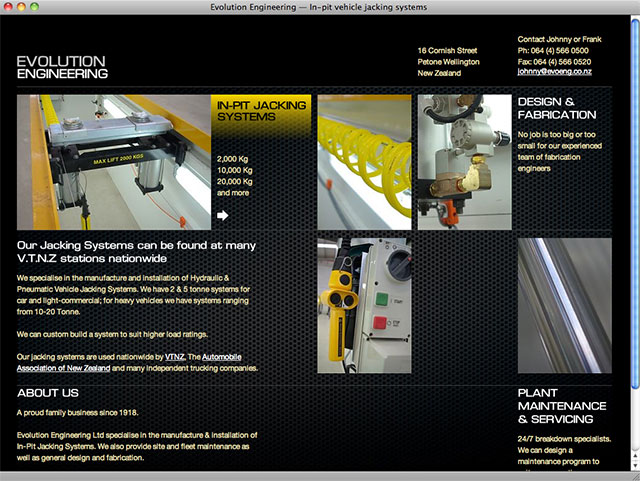The width and height of the screenshot is (640, 481).
Task: Click the Evolution Engineering logo
Action: coord(62,67)
